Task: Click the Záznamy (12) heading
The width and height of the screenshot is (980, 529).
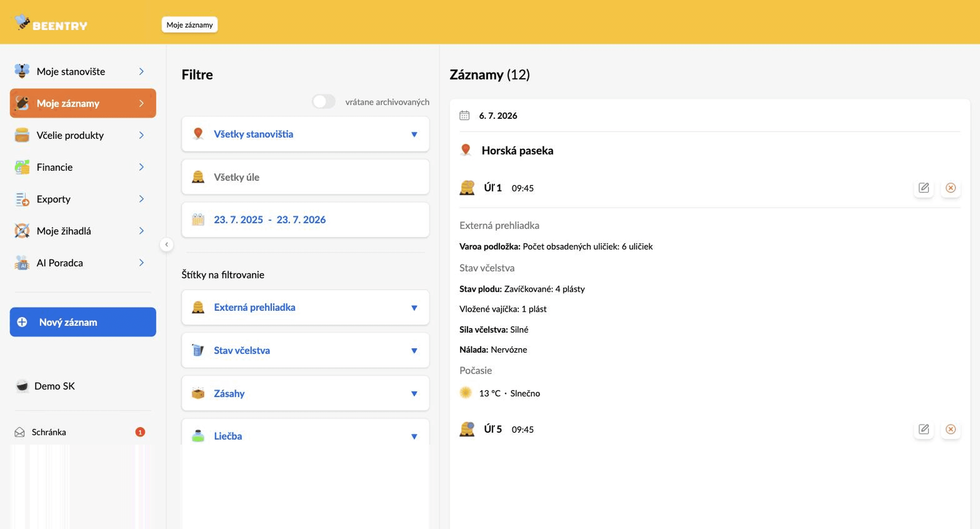Action: pyautogui.click(x=490, y=75)
